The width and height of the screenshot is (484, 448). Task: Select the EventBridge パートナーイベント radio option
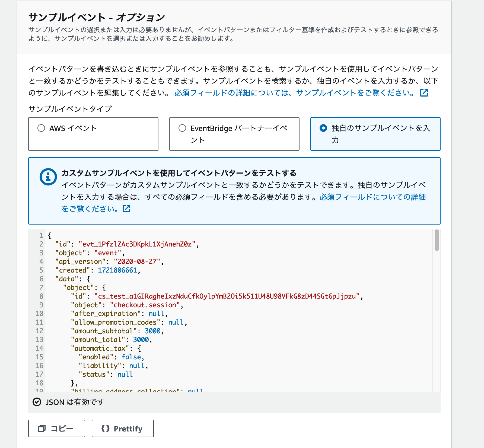pos(182,128)
